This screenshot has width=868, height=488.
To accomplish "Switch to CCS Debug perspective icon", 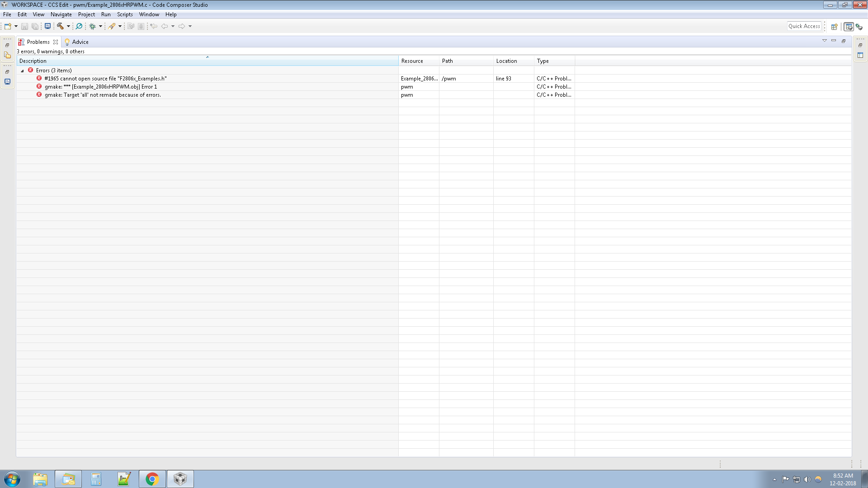I will (859, 27).
